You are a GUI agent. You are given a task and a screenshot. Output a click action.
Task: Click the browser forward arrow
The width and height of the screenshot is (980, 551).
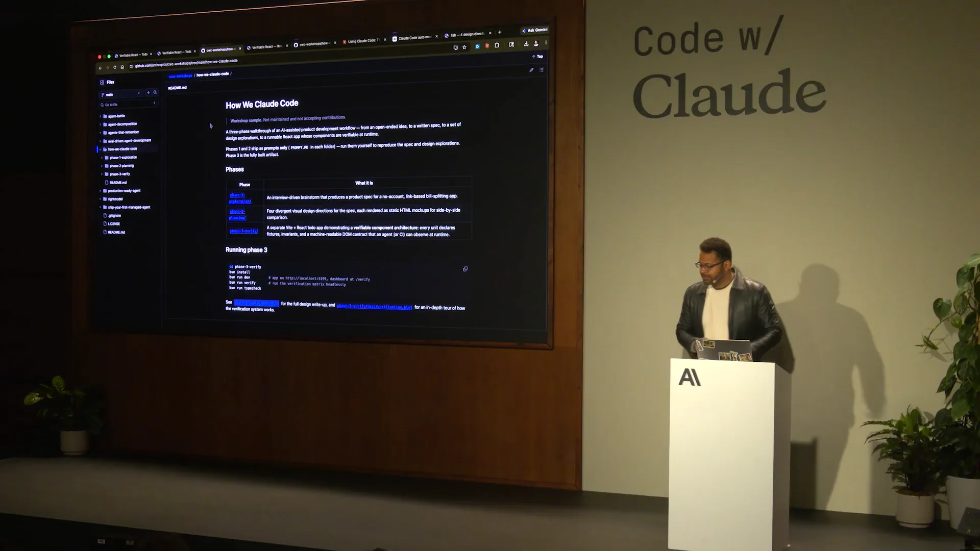107,67
